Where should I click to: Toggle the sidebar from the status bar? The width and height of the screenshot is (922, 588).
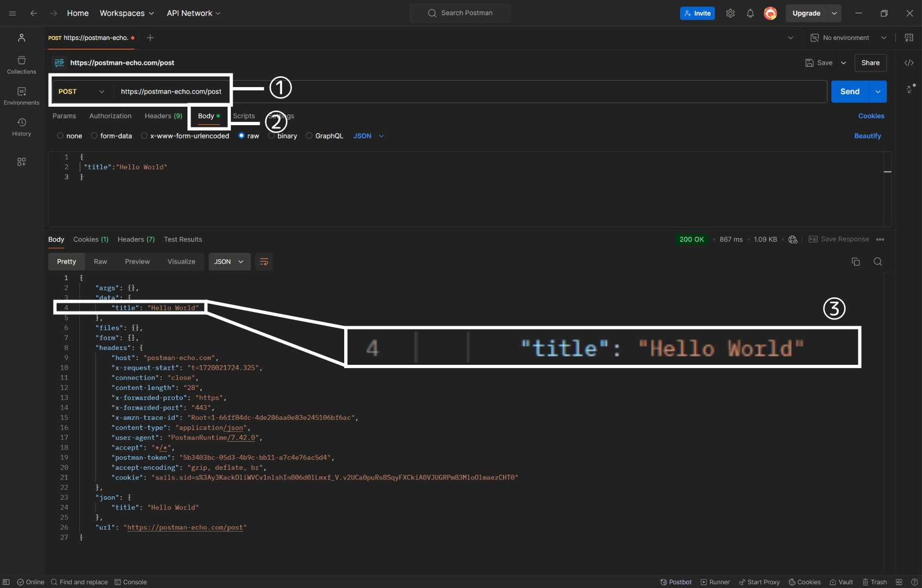pos(7,582)
